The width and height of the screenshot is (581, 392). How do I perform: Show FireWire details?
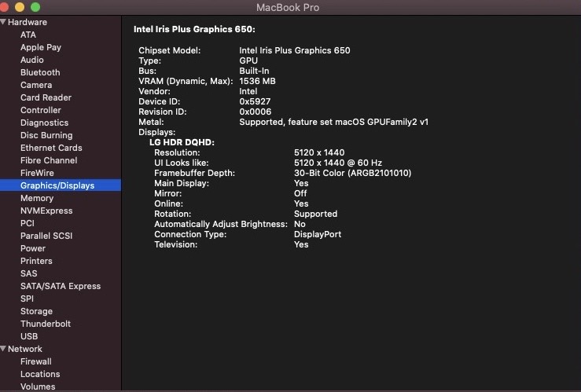(x=37, y=174)
